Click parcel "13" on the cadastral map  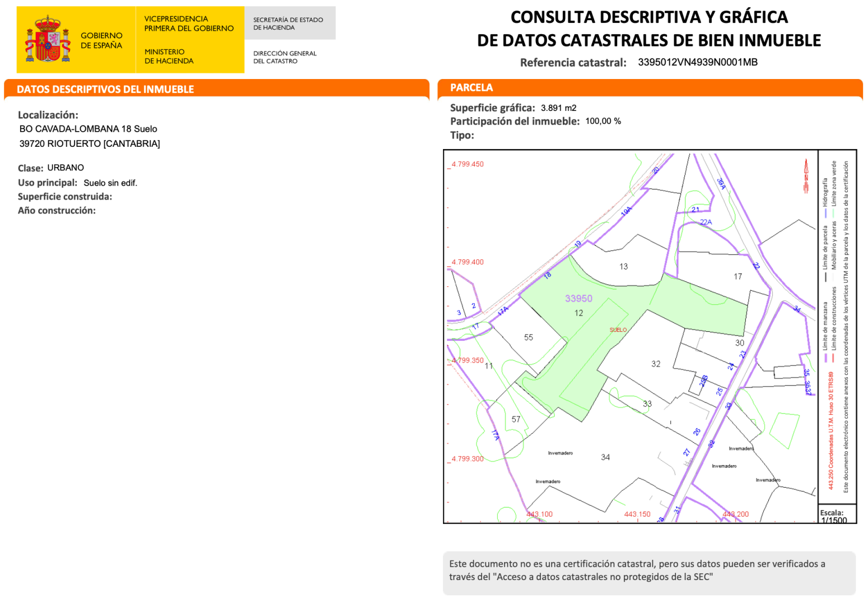[624, 267]
